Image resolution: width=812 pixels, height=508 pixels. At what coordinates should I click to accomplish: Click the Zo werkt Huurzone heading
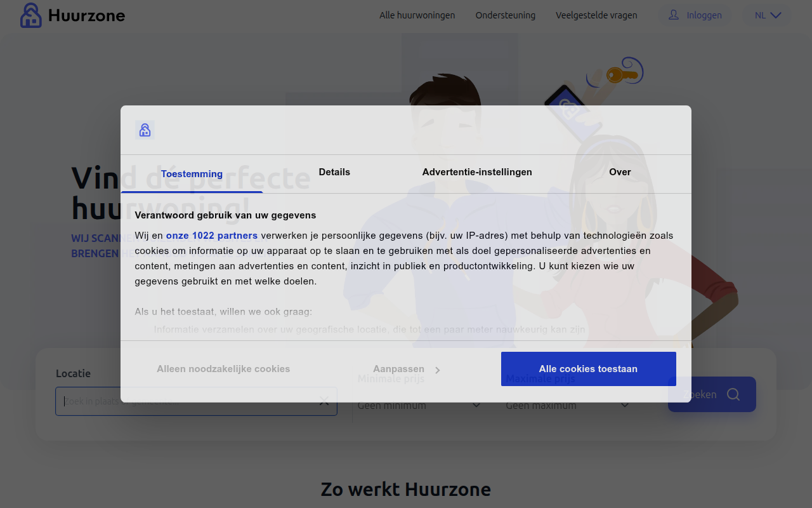tap(406, 489)
